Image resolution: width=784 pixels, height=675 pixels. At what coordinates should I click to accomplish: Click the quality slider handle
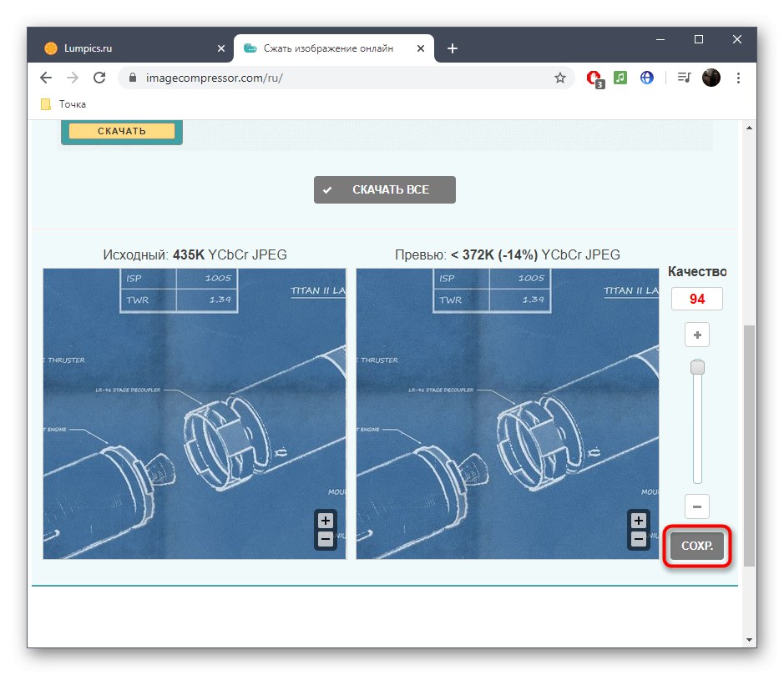pyautogui.click(x=697, y=367)
